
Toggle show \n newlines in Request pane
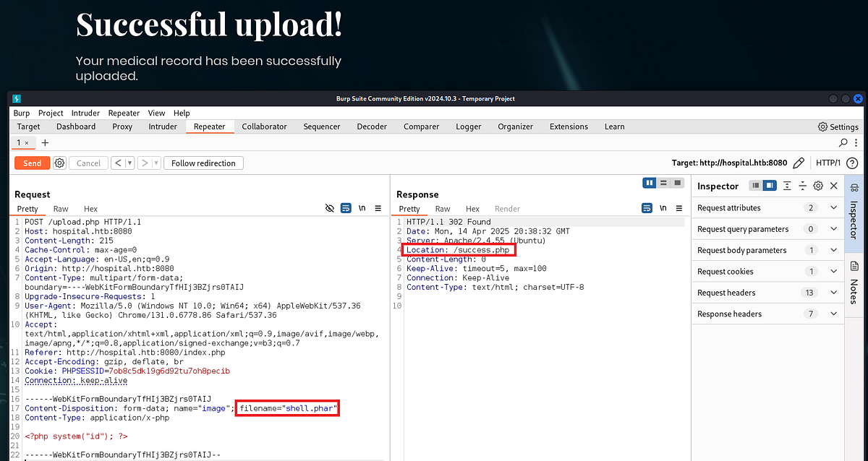(362, 209)
